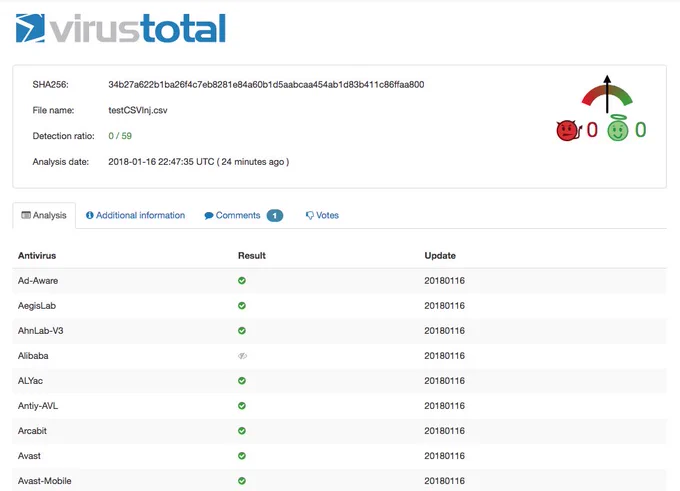Click the File name label
The width and height of the screenshot is (680, 491).
(x=53, y=110)
